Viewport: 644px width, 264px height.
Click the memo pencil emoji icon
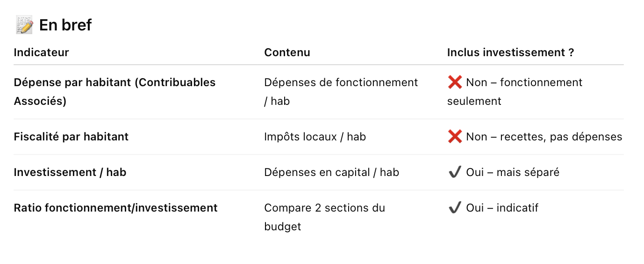tap(24, 25)
